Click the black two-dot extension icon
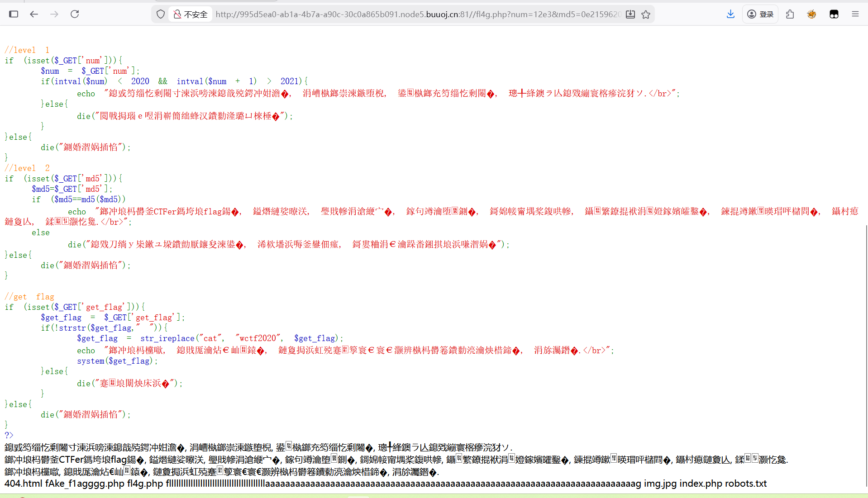The image size is (868, 498). (834, 14)
